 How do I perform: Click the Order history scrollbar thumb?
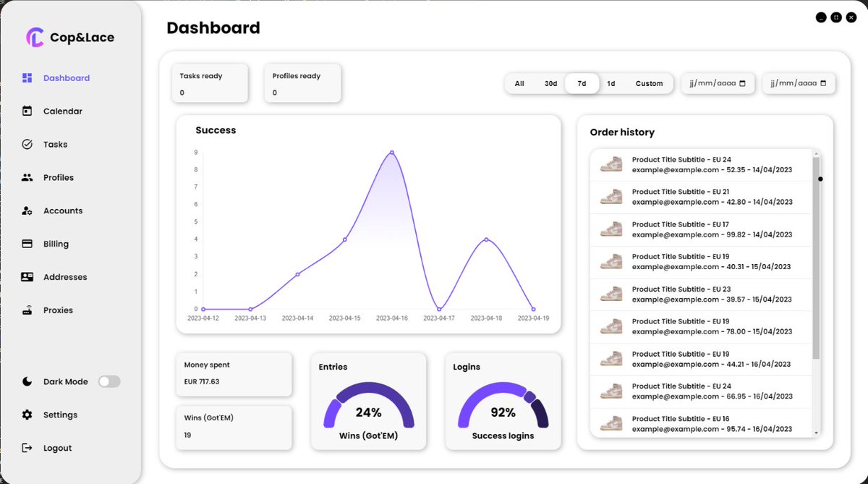(x=816, y=258)
